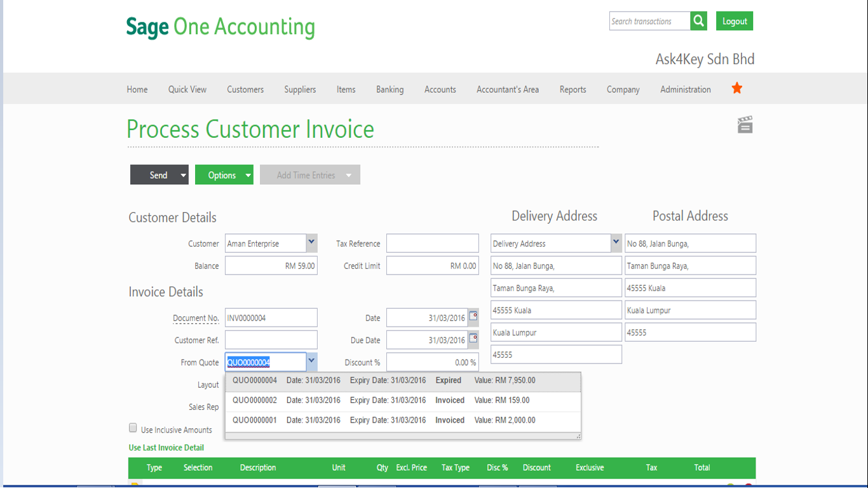868x488 pixels.
Task: Open the Due Date calendar picker icon
Action: pos(473,339)
